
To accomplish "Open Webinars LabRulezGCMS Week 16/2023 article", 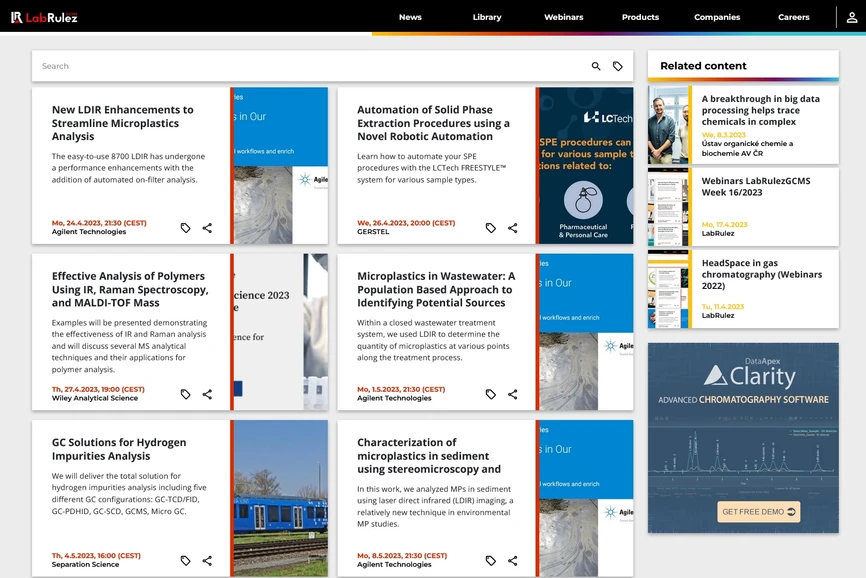I will tap(756, 187).
